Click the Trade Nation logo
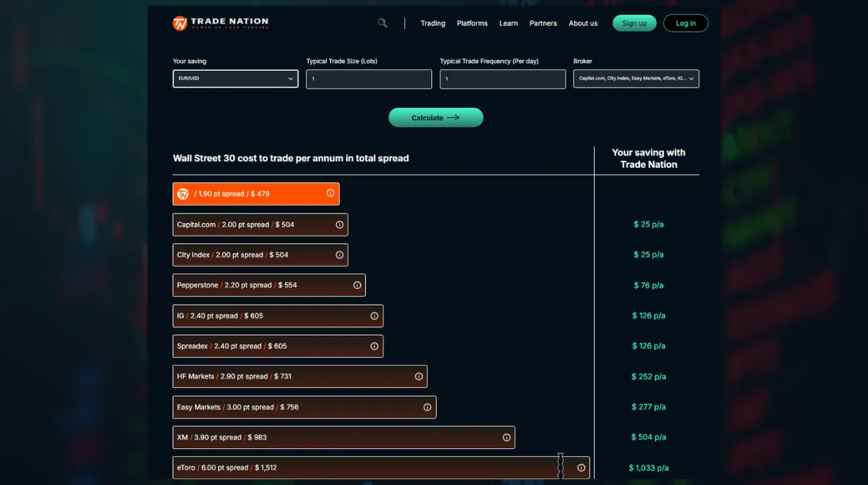Image resolution: width=868 pixels, height=485 pixels. (x=221, y=23)
